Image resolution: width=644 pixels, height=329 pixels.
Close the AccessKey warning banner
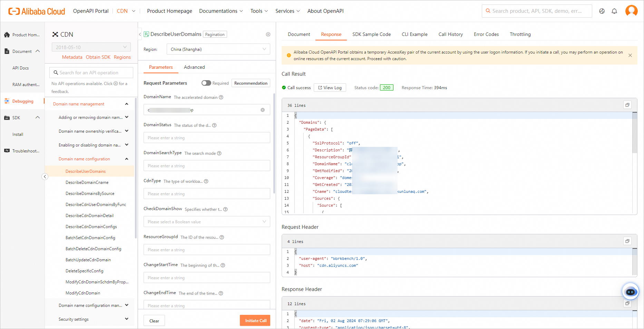point(630,55)
